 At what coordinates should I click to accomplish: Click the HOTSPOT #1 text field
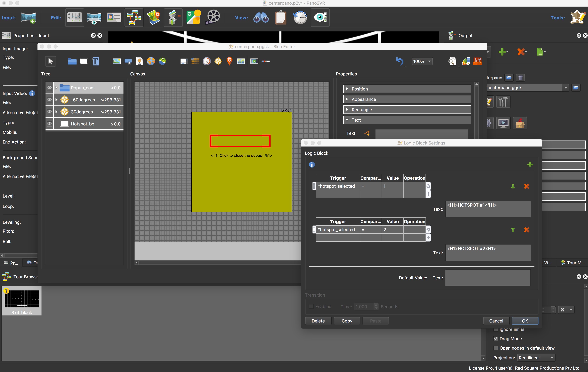click(x=488, y=209)
